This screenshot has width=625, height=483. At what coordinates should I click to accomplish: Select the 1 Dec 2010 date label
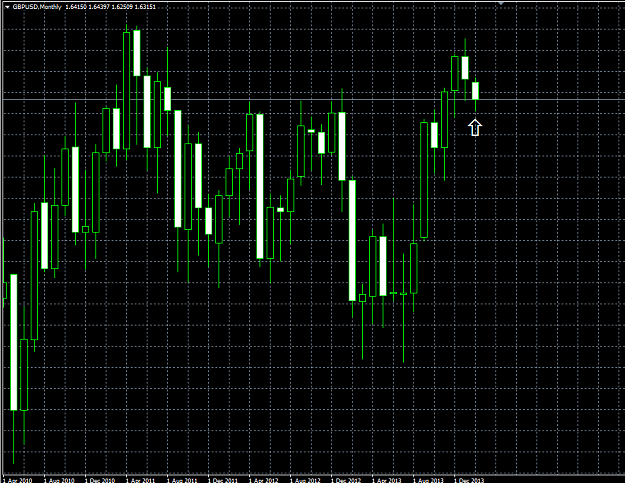(x=100, y=480)
